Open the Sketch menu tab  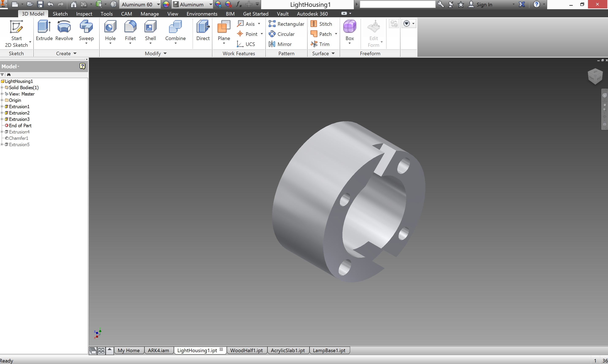coord(60,13)
